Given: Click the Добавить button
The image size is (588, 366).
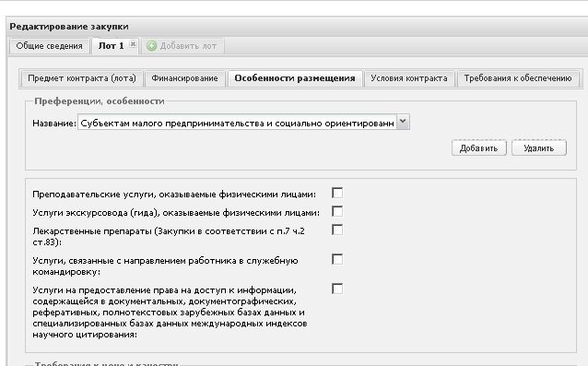Looking at the screenshot, I should pos(479,148).
